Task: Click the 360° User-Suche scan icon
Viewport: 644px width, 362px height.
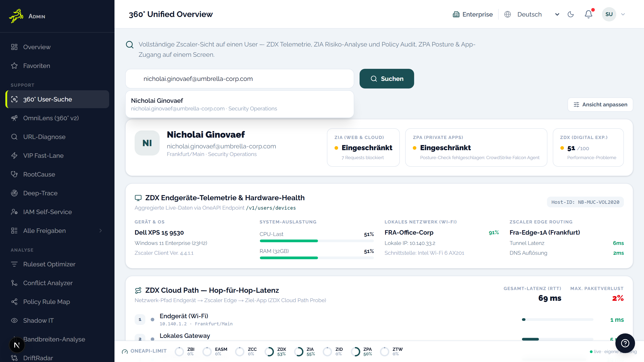Action: pyautogui.click(x=14, y=99)
